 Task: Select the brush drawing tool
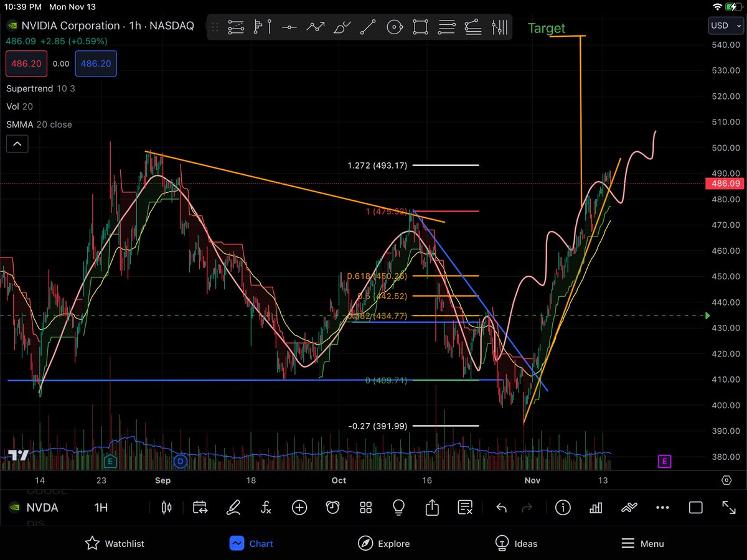coord(342,27)
